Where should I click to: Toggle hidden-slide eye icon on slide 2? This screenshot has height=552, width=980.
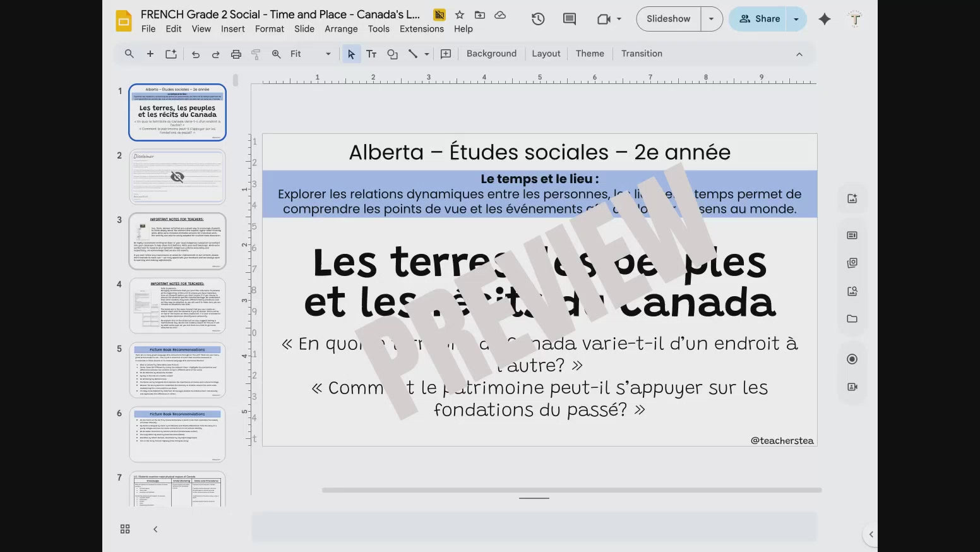[177, 177]
